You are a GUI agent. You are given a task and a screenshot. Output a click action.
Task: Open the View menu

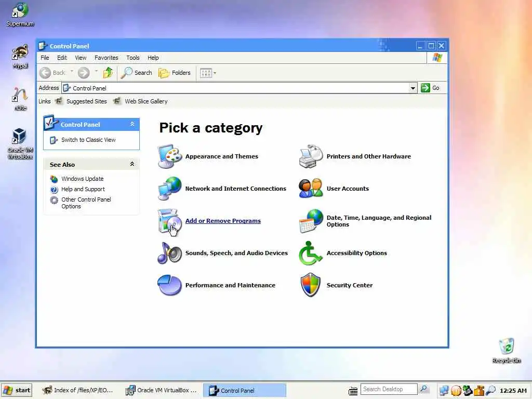pos(81,58)
